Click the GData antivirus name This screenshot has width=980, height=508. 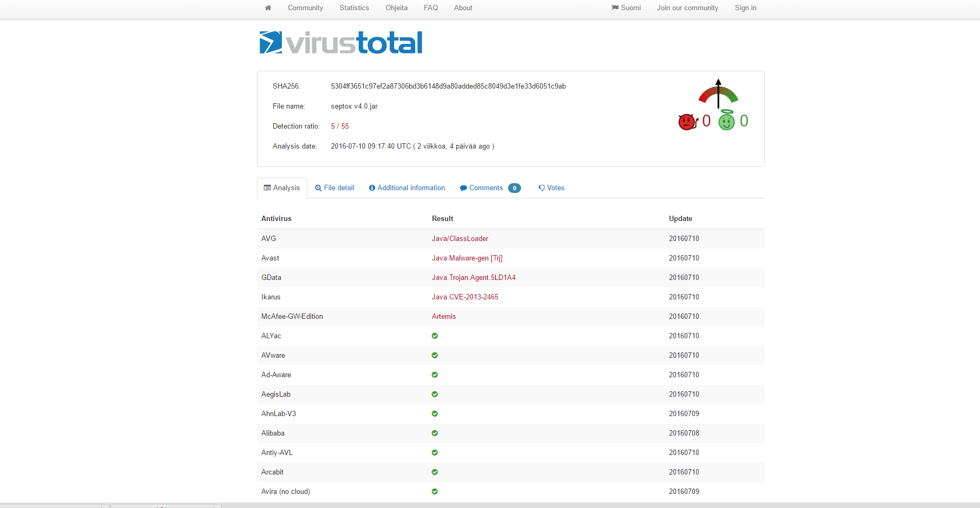tap(271, 278)
